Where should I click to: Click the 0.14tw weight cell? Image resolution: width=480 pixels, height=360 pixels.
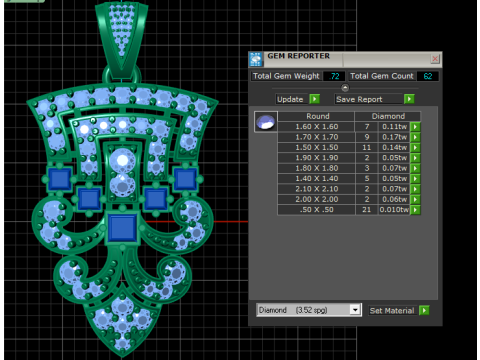394,147
